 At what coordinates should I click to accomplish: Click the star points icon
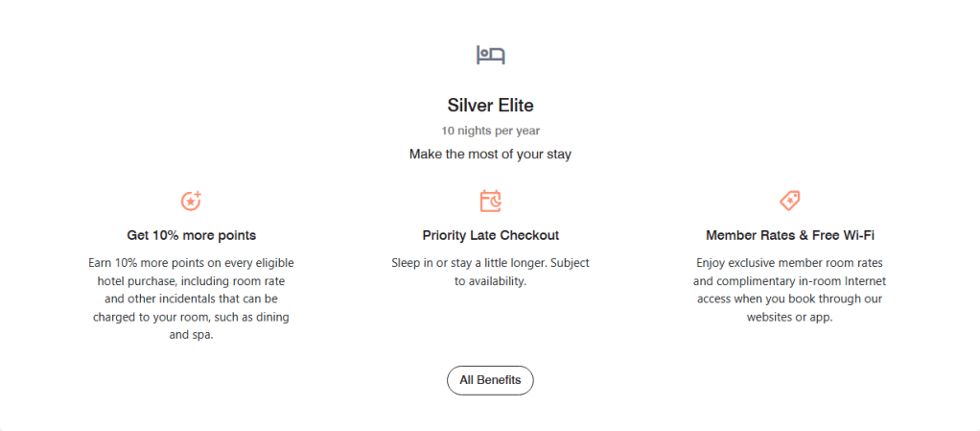[192, 201]
